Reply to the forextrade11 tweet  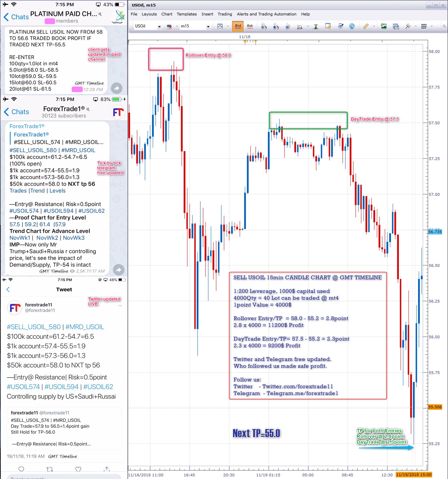pos(21,469)
